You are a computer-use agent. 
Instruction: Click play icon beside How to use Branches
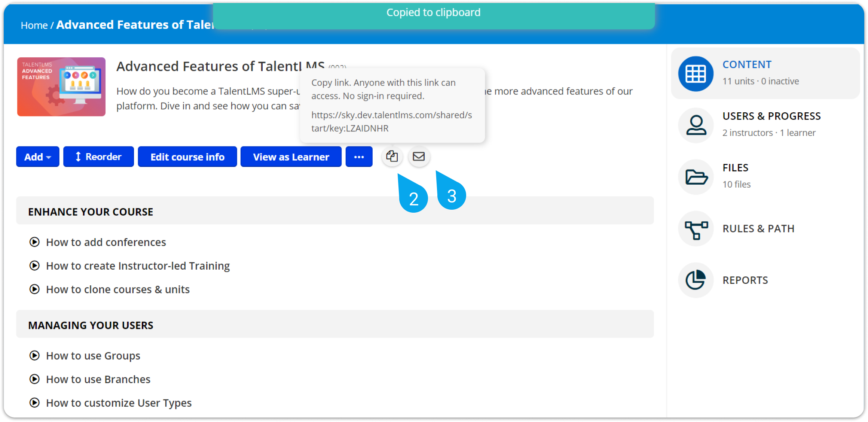pyautogui.click(x=34, y=379)
